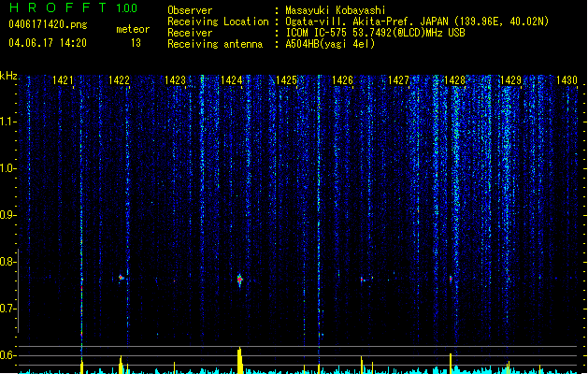Click the Receiving antenna label
The height and width of the screenshot is (374, 588).
coord(215,44)
